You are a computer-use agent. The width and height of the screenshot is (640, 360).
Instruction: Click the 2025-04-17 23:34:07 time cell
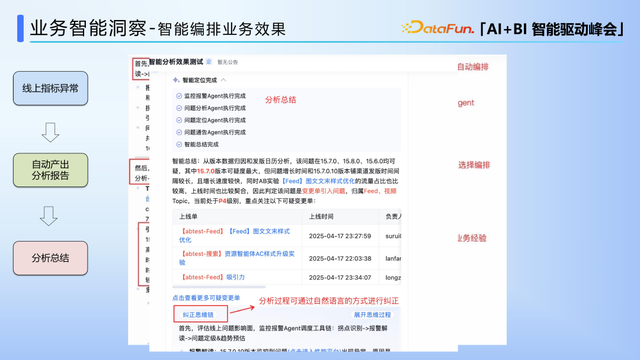[x=340, y=278]
